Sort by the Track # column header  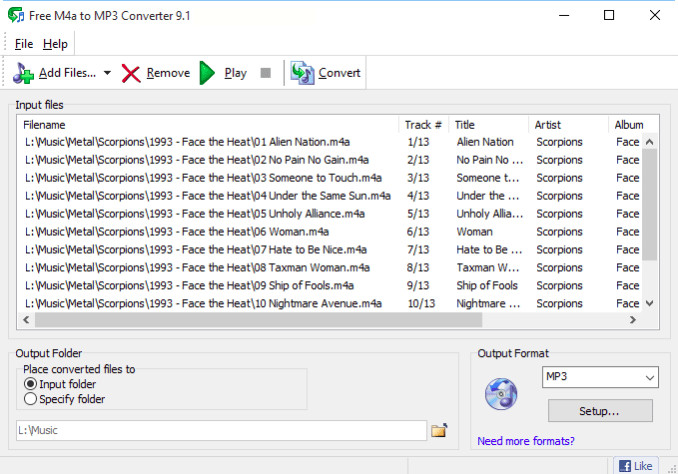[423, 125]
